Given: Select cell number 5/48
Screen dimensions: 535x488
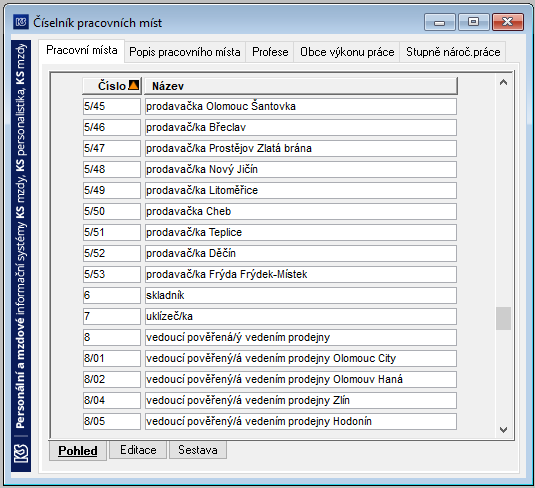Looking at the screenshot, I should click(x=112, y=169).
